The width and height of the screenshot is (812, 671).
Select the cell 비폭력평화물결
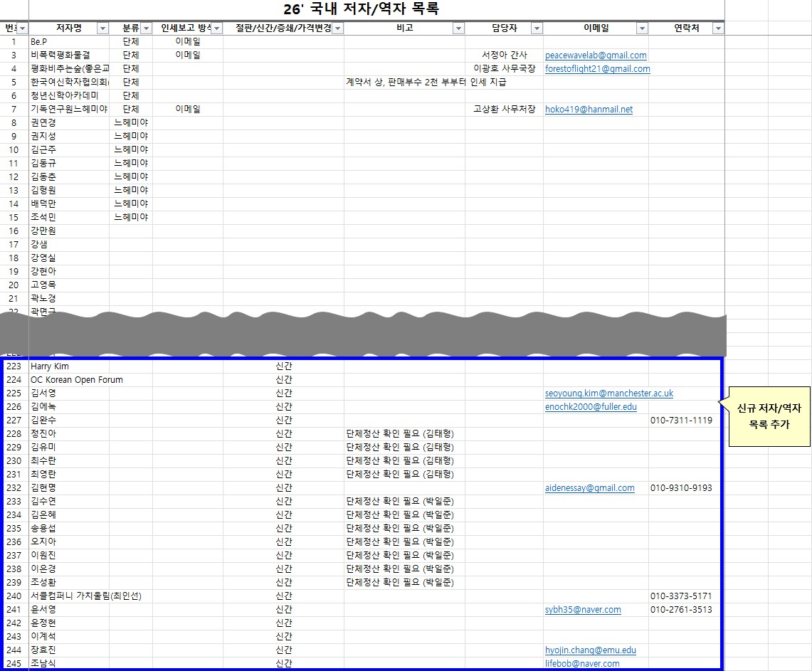pyautogui.click(x=69, y=56)
